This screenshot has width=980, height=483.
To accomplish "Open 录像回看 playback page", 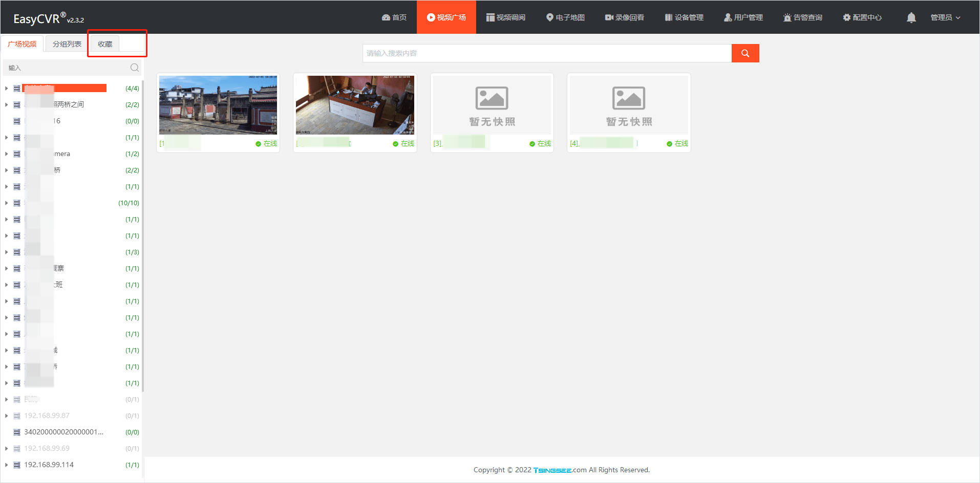I will [625, 17].
